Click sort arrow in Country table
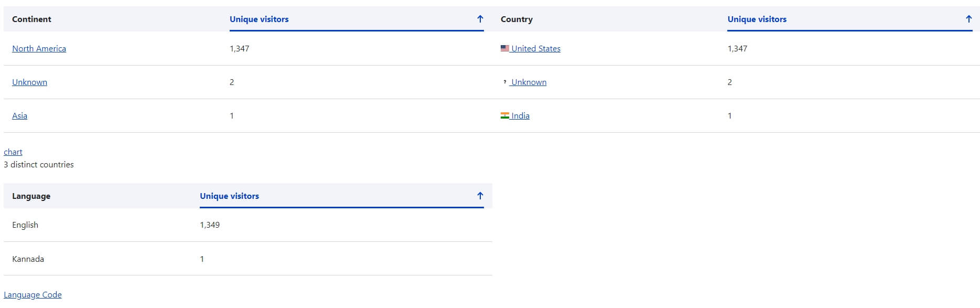 [968, 19]
